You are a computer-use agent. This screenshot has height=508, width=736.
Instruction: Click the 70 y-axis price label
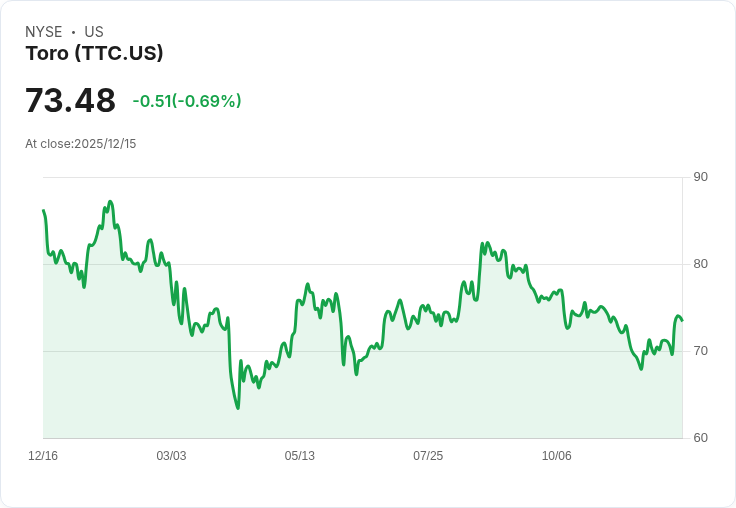pos(700,351)
